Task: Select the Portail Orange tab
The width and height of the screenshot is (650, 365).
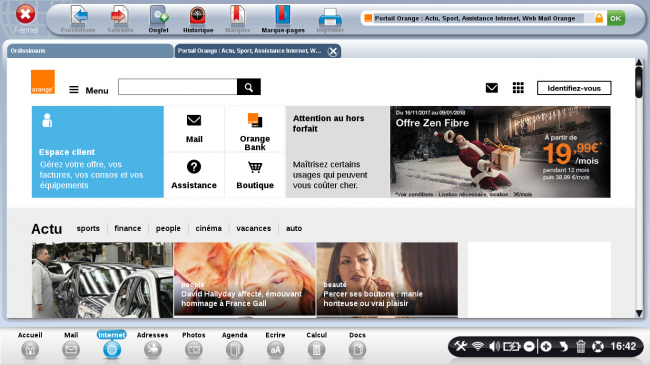Action: pyautogui.click(x=250, y=51)
